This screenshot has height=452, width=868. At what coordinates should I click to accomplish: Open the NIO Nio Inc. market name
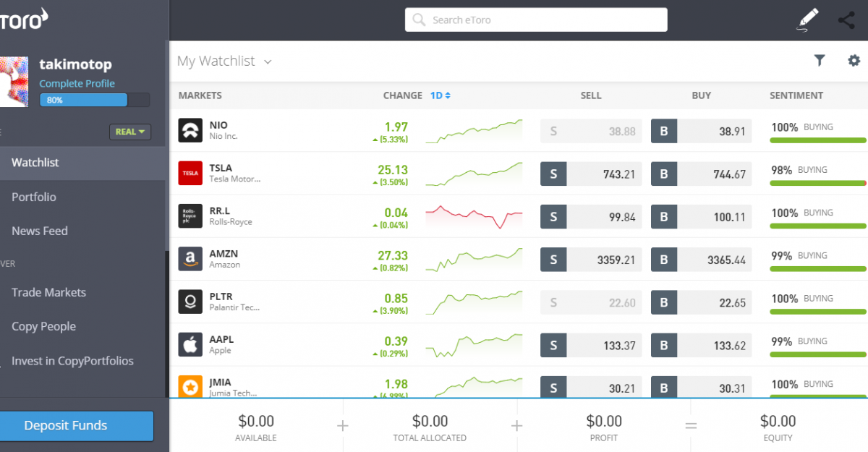[x=224, y=130]
